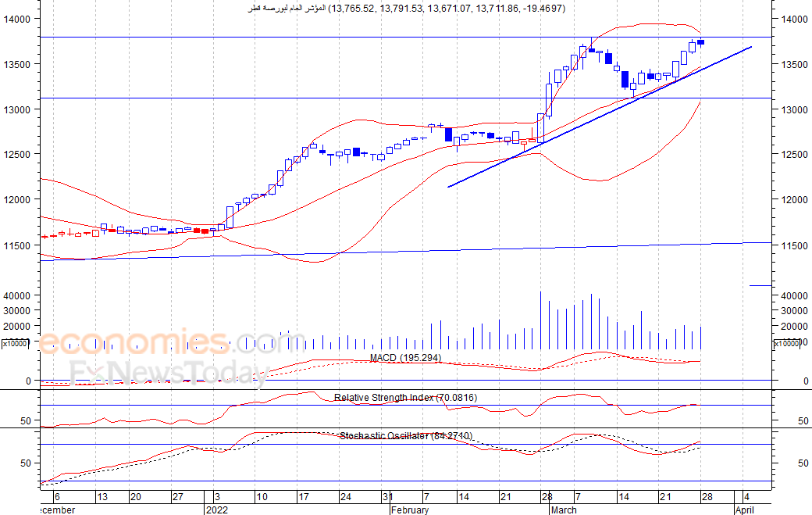
Task: Select the April label on time axis
Action: coord(745,510)
